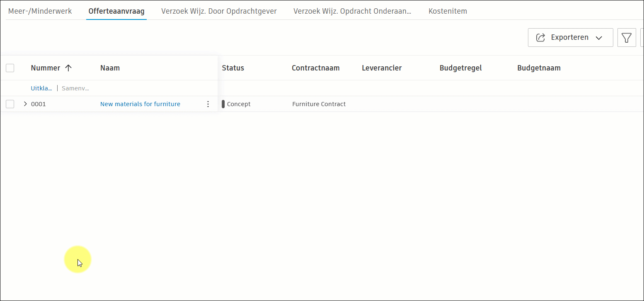Switch to the Kostenitem tab
The width and height of the screenshot is (644, 301).
pyautogui.click(x=448, y=11)
